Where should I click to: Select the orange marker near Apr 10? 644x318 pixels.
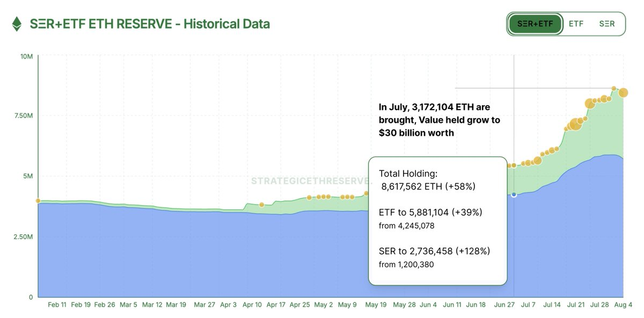pyautogui.click(x=262, y=204)
